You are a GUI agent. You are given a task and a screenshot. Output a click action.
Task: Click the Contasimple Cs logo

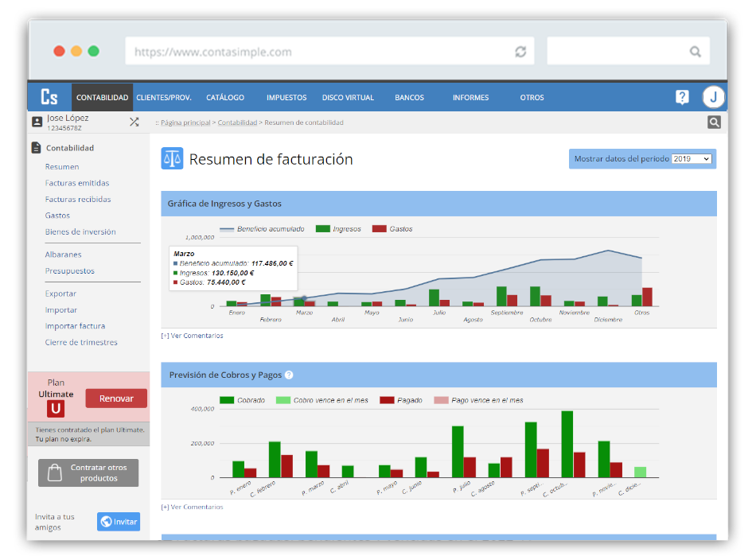49,97
